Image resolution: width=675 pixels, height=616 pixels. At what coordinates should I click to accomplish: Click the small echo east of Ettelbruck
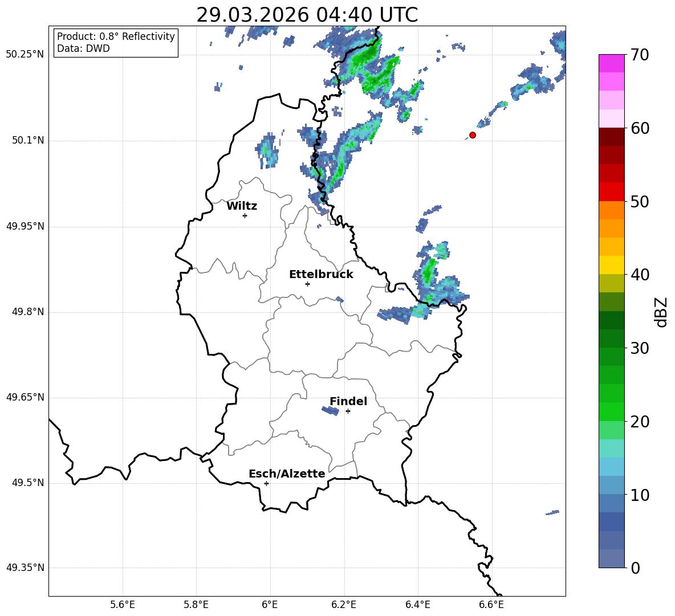click(340, 299)
